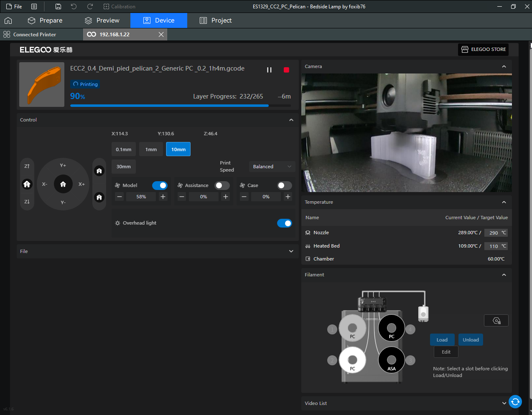
Task: Open the Preview tab
Action: click(102, 20)
